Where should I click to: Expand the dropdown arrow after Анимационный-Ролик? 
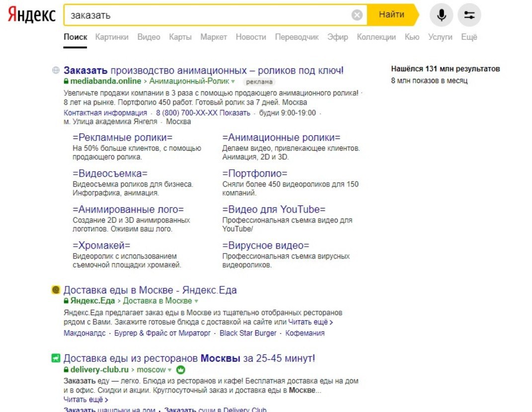tap(233, 82)
